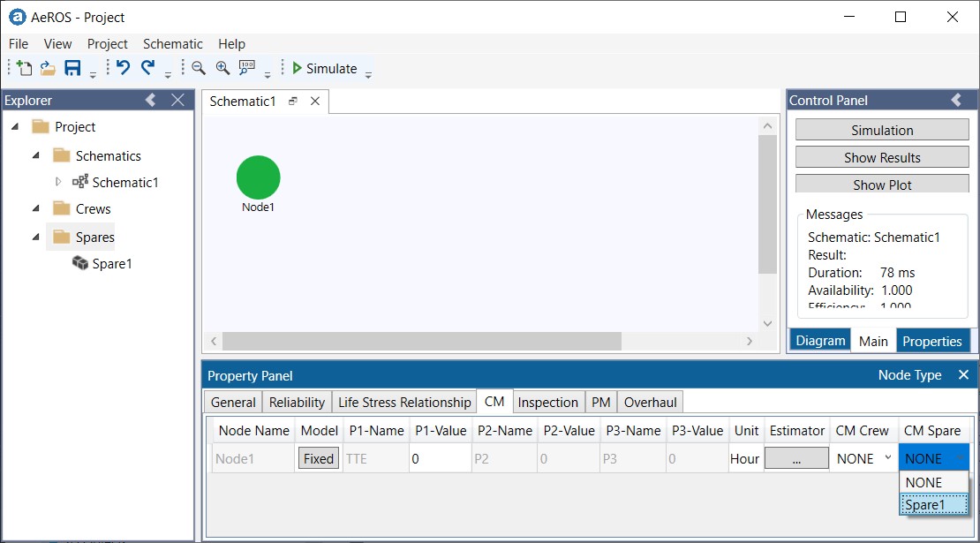The height and width of the screenshot is (543, 980).
Task: Click the Open project folder icon
Action: point(48,69)
